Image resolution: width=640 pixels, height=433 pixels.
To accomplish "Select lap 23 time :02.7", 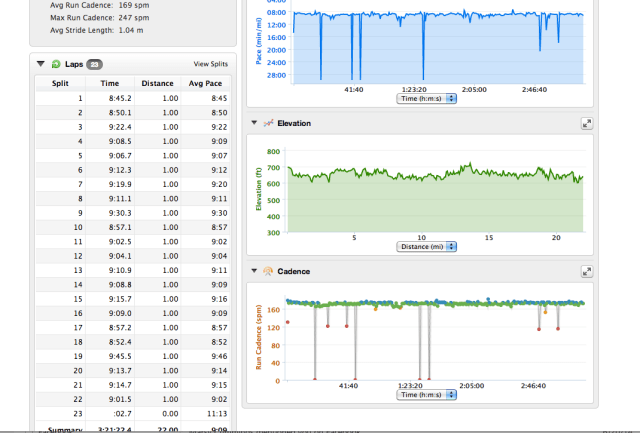I will tap(123, 414).
